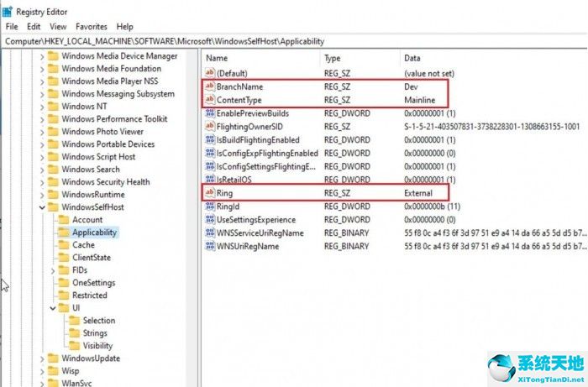
Task: Click the (Default) value icon
Action: click(x=210, y=73)
